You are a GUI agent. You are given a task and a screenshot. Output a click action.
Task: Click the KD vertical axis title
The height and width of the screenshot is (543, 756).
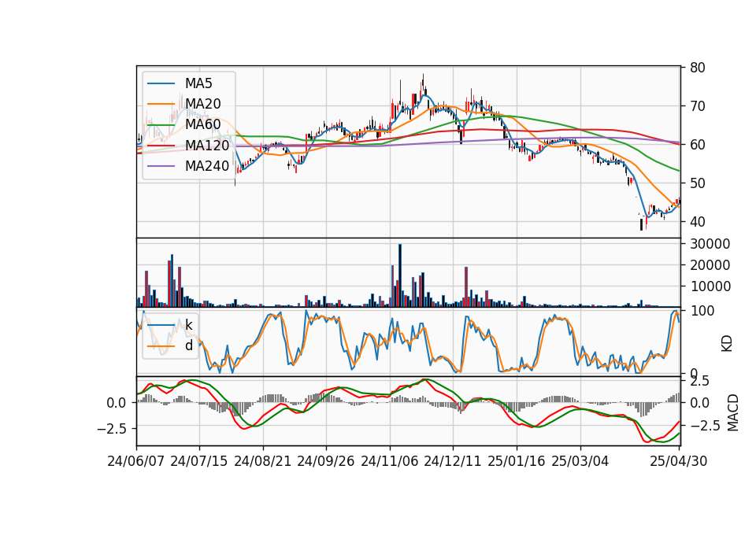tap(727, 344)
